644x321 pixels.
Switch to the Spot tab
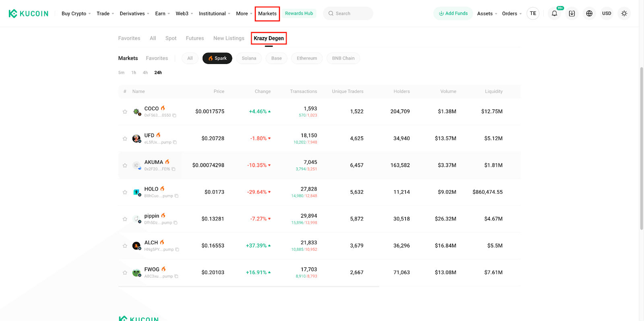click(x=171, y=38)
